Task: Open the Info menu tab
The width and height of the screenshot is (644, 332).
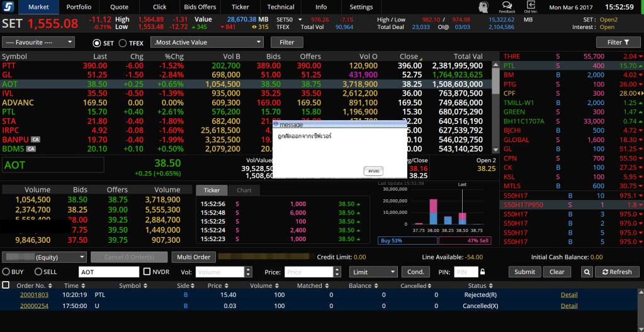Action: point(321,7)
